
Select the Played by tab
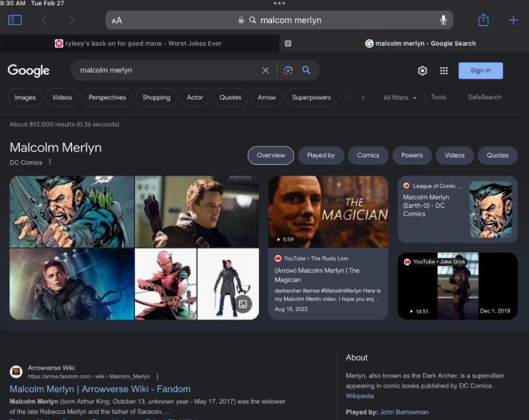(x=320, y=155)
